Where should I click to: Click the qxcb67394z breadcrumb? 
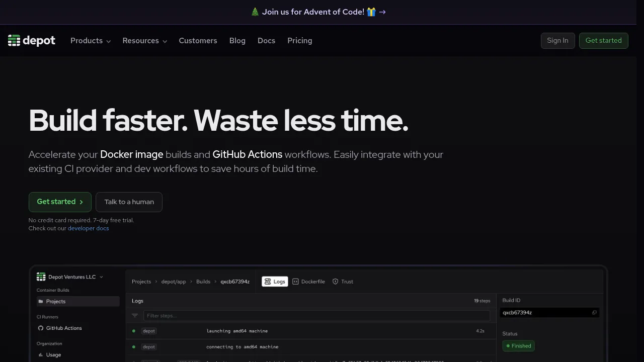point(235,282)
